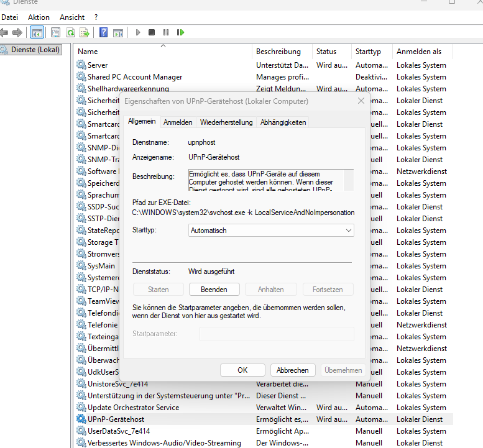Open the Starttyp dropdown showing Automatisch
This screenshot has width=483, height=448.
click(x=271, y=231)
